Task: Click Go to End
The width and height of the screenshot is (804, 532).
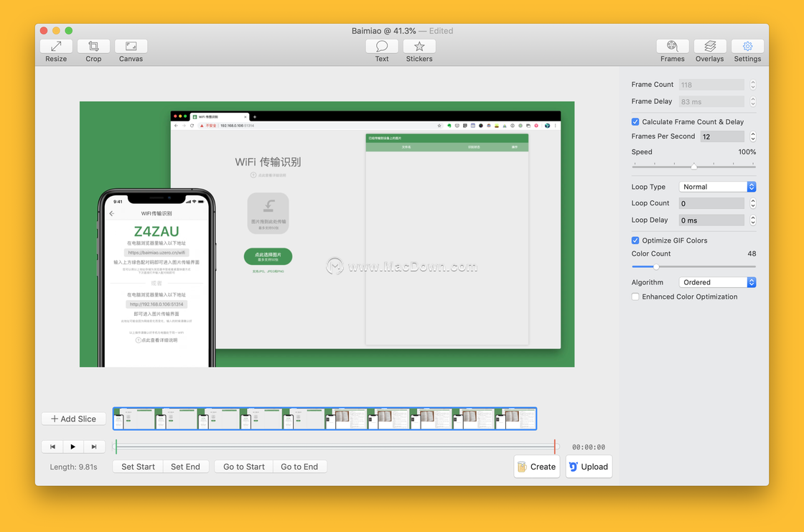Action: tap(299, 467)
